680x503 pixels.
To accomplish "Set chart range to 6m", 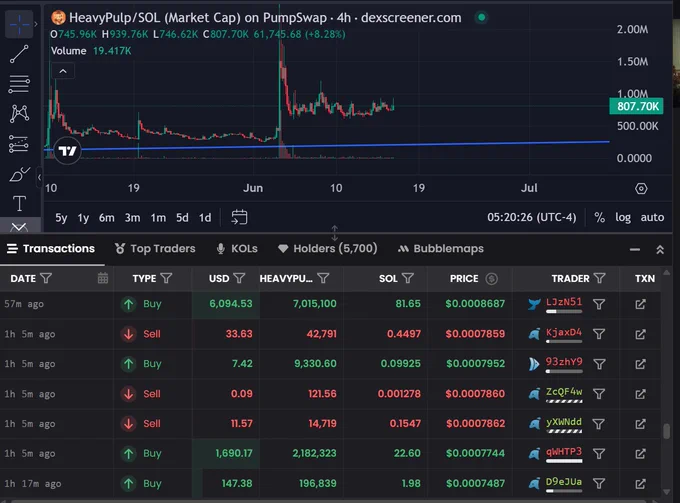I will (107, 217).
